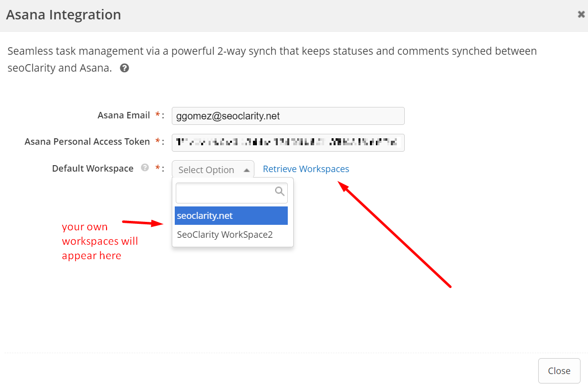588x386 pixels.
Task: Select the seoclarity.net workspace option
Action: tap(231, 216)
